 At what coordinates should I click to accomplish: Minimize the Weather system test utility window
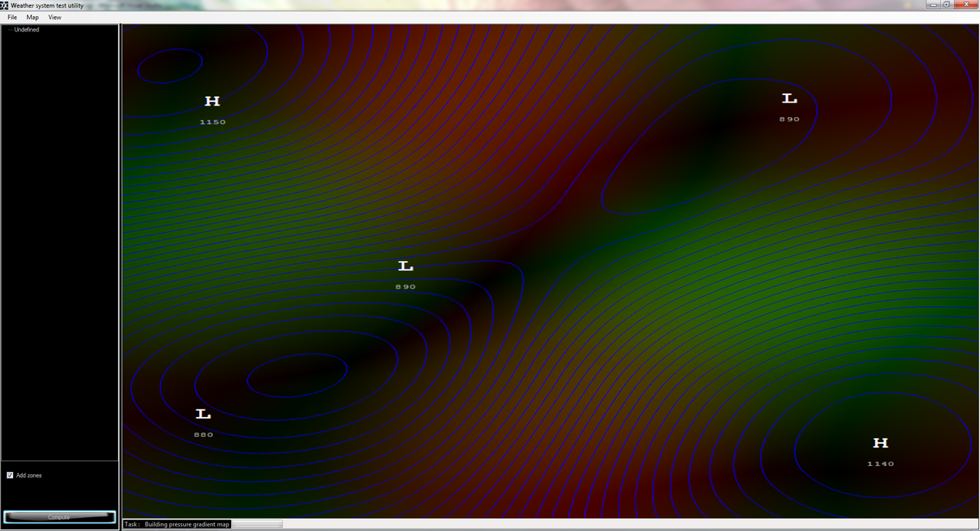(x=933, y=5)
